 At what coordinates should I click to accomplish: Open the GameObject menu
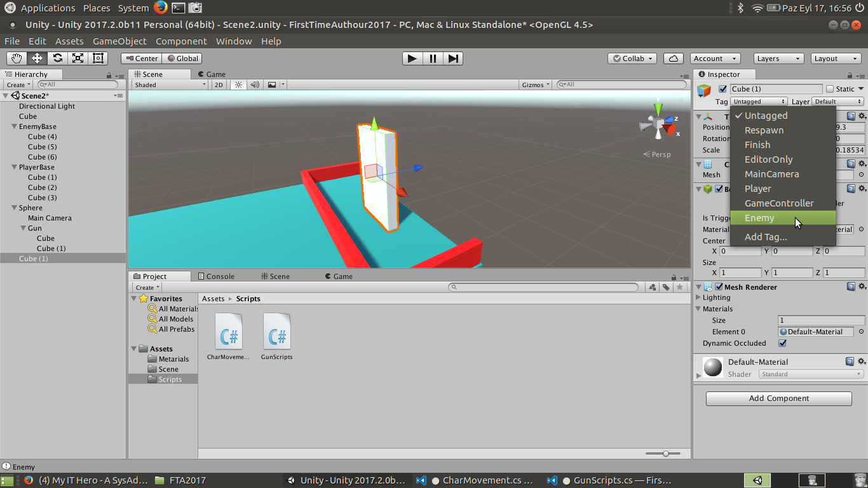point(119,41)
